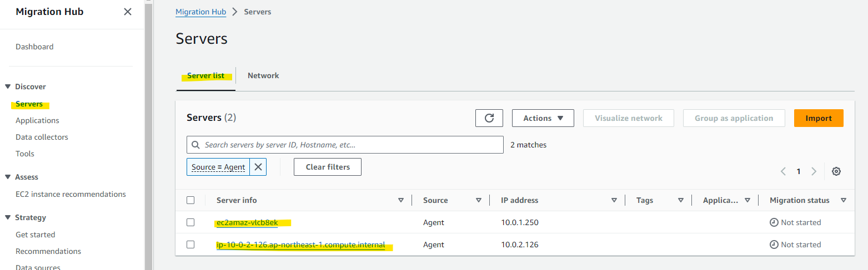Click Visualize network button

[x=629, y=118]
